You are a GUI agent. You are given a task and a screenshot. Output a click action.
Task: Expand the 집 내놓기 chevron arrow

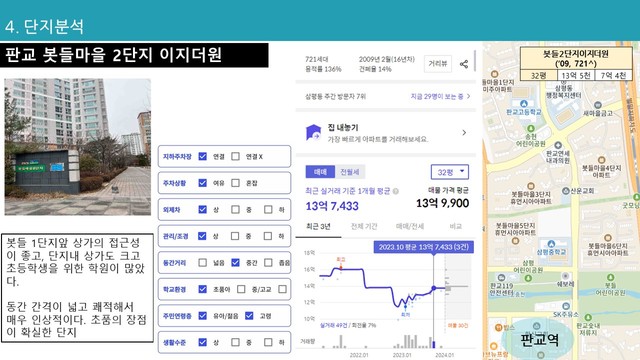(x=464, y=133)
